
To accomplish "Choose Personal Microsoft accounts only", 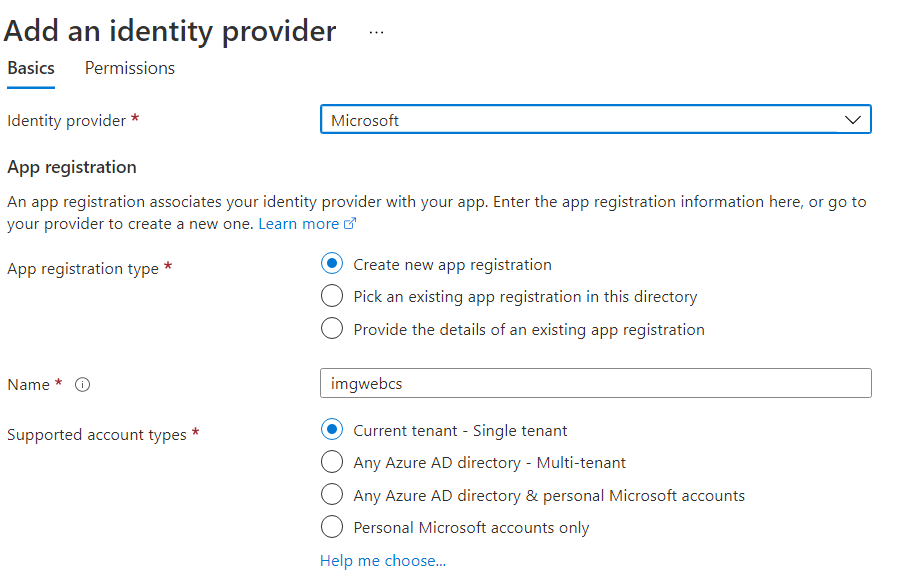I will 332,527.
